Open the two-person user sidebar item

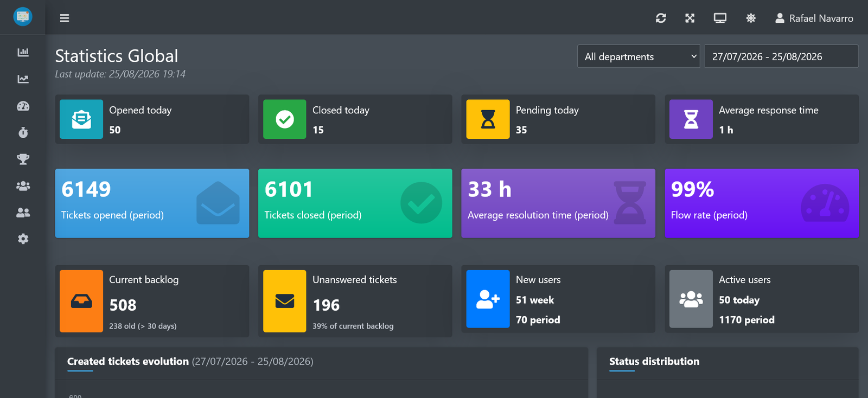tap(23, 213)
